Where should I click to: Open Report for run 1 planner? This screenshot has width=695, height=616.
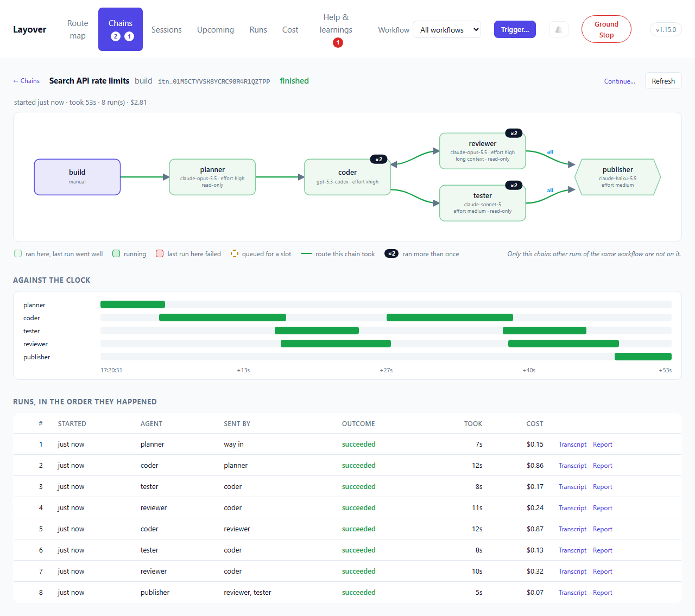(603, 444)
